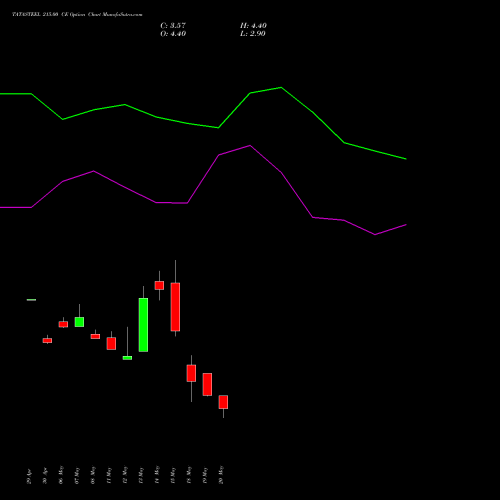Screen dimensions: 500x500
Task: Click the small red candle for 08 May
Action: click(95, 337)
